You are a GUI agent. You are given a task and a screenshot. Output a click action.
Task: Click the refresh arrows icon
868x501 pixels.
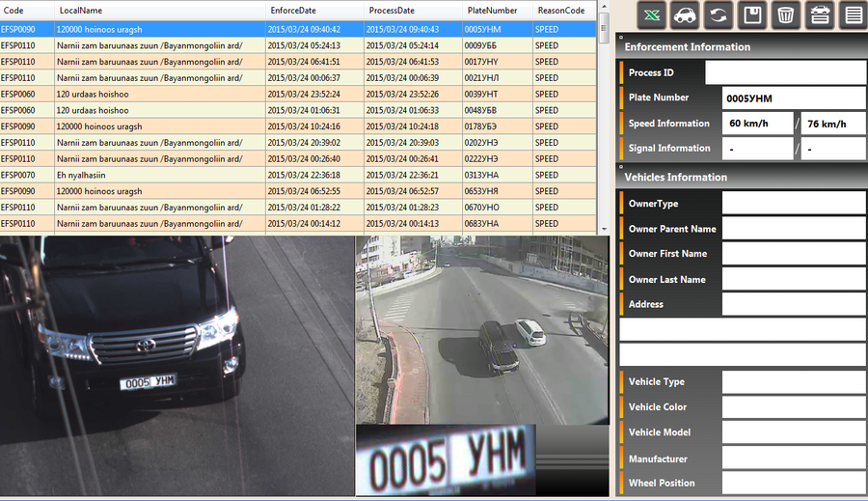(719, 15)
